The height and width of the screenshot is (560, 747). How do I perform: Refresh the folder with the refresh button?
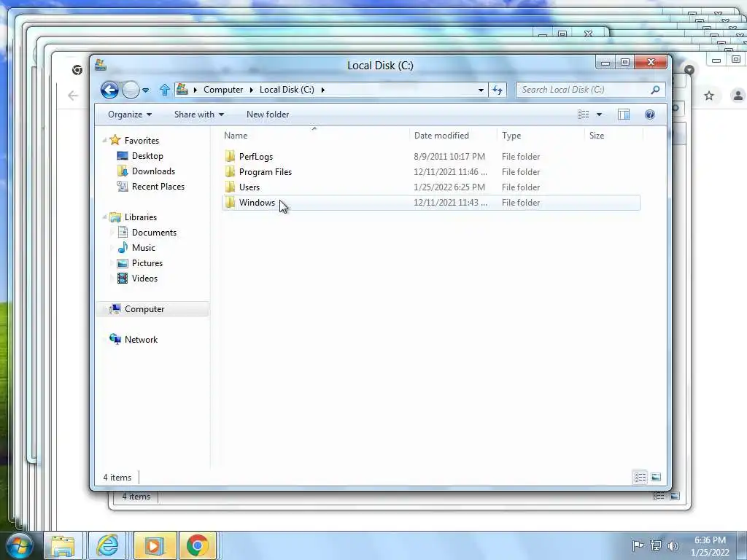coord(498,90)
